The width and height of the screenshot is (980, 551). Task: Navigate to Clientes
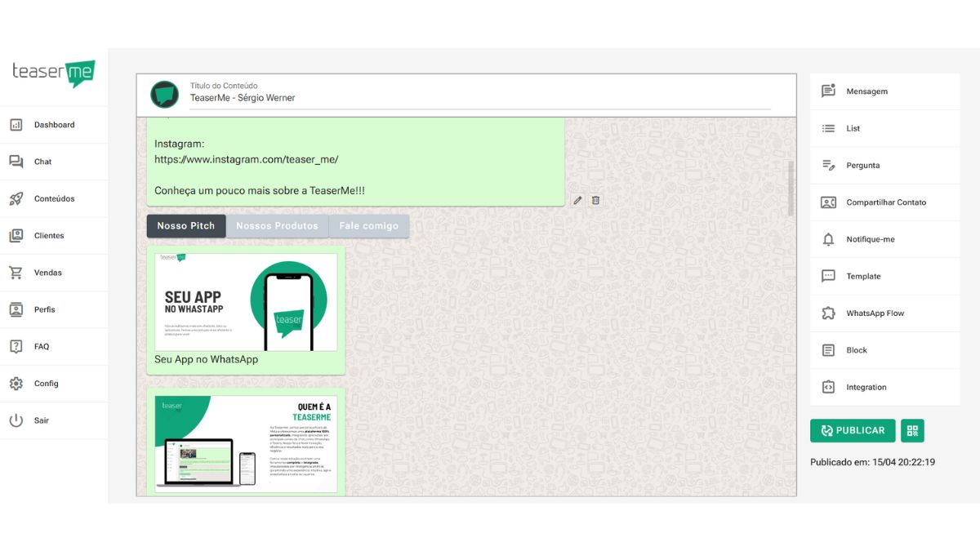click(x=54, y=235)
